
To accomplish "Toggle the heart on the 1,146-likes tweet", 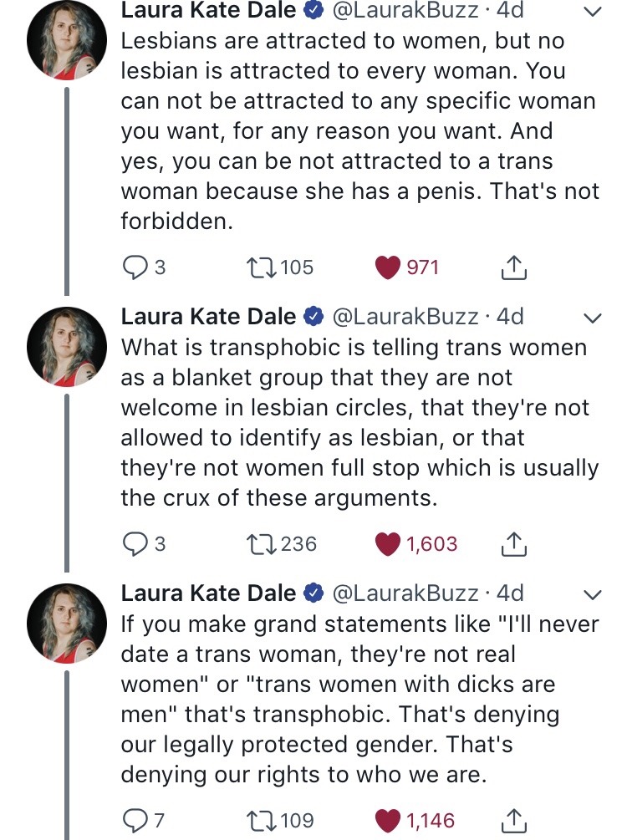I will pyautogui.click(x=386, y=821).
